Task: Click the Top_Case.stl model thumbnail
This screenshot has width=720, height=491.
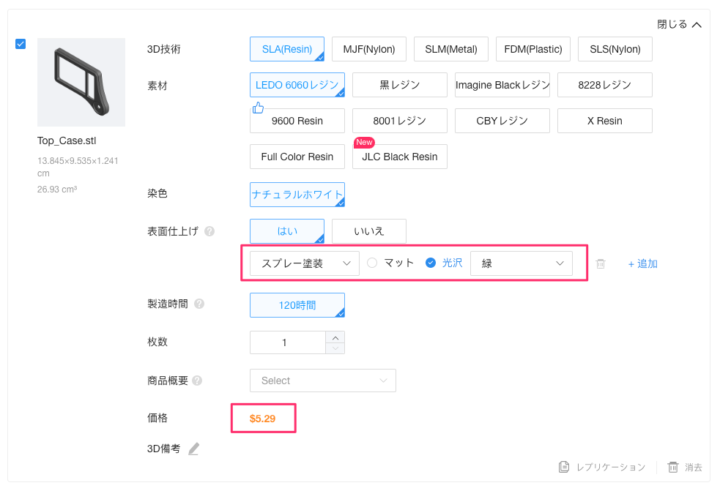Action: tap(81, 83)
